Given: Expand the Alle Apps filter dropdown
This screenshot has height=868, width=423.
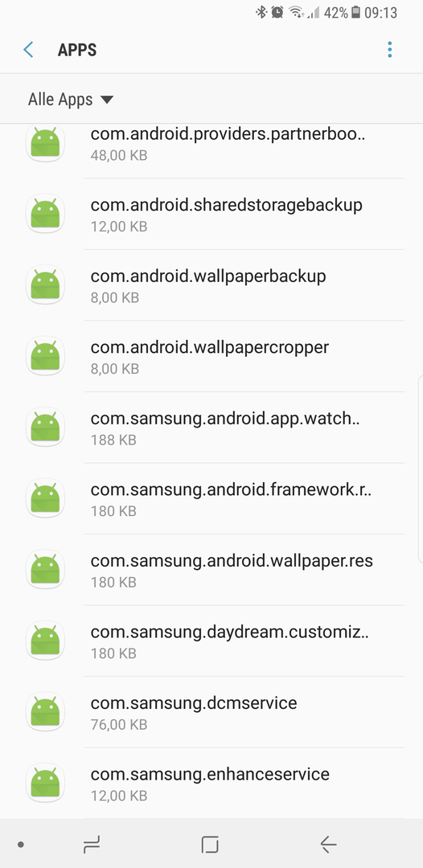Looking at the screenshot, I should click(71, 100).
